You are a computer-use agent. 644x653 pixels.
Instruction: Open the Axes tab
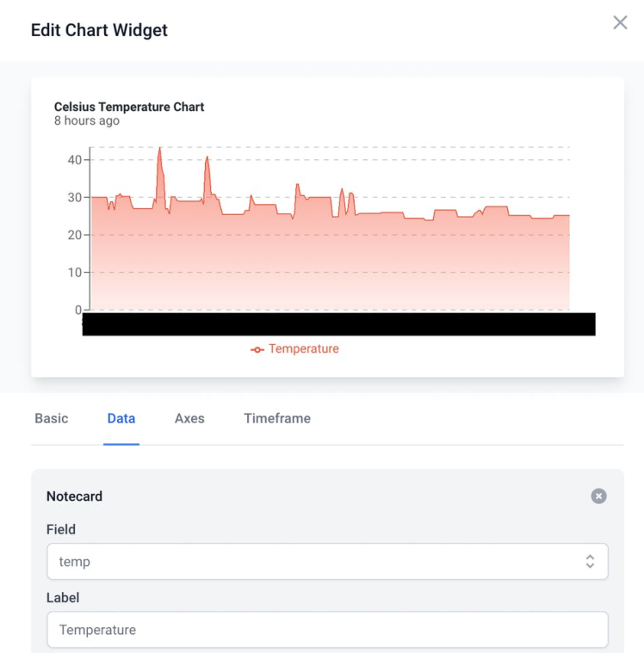pos(189,419)
